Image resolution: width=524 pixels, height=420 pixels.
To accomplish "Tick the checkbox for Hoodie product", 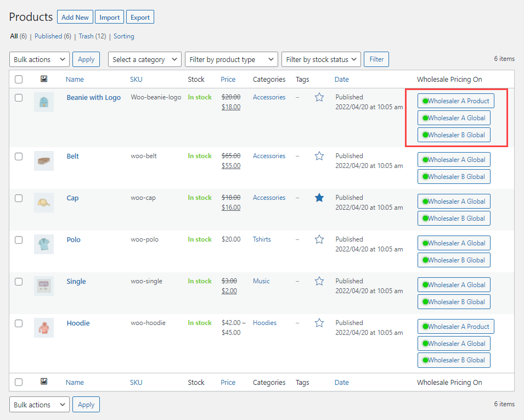I will [19, 323].
